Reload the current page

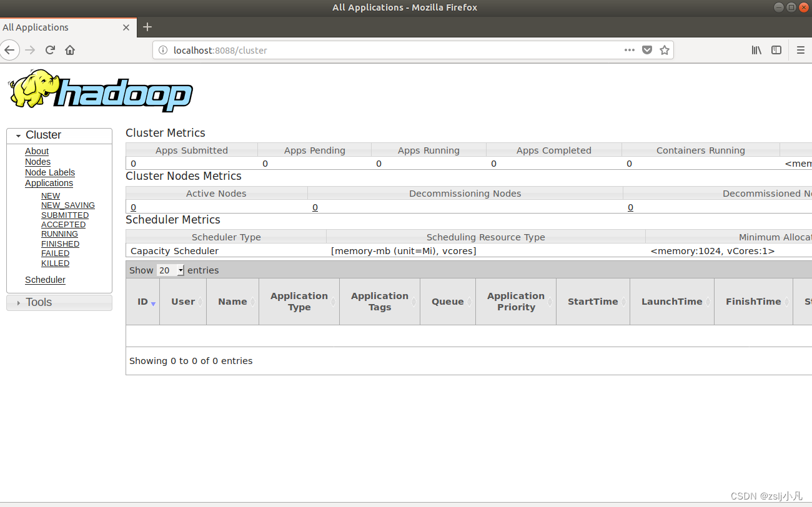tap(51, 50)
